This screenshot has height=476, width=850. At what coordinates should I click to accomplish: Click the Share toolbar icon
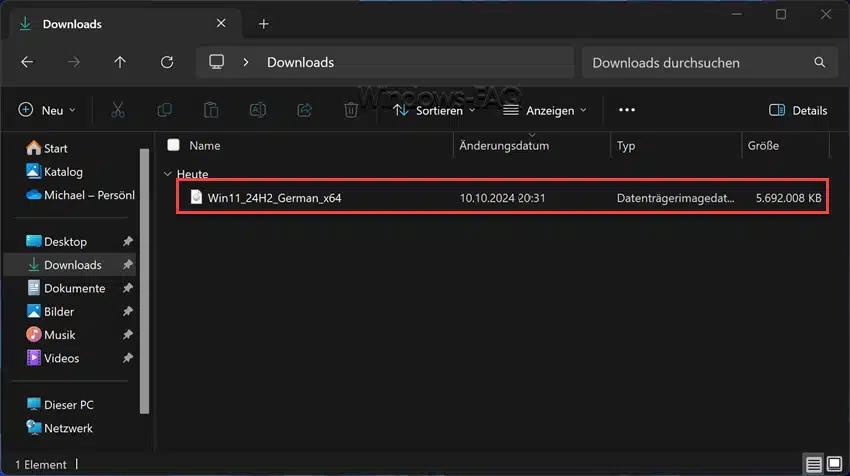tap(305, 110)
